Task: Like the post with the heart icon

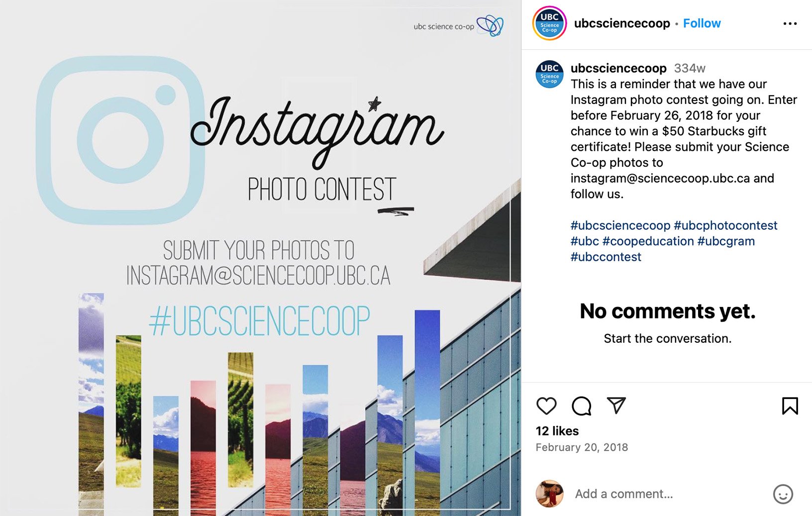Action: click(x=546, y=406)
